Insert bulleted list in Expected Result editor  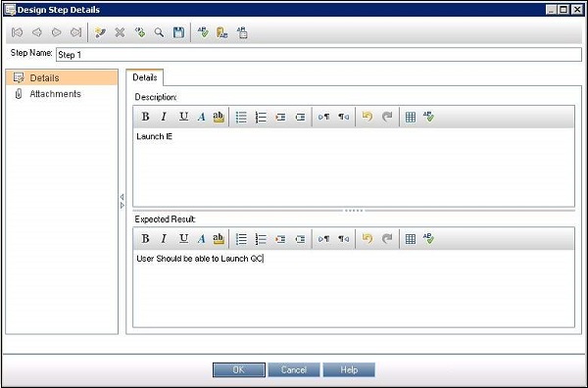coord(241,239)
